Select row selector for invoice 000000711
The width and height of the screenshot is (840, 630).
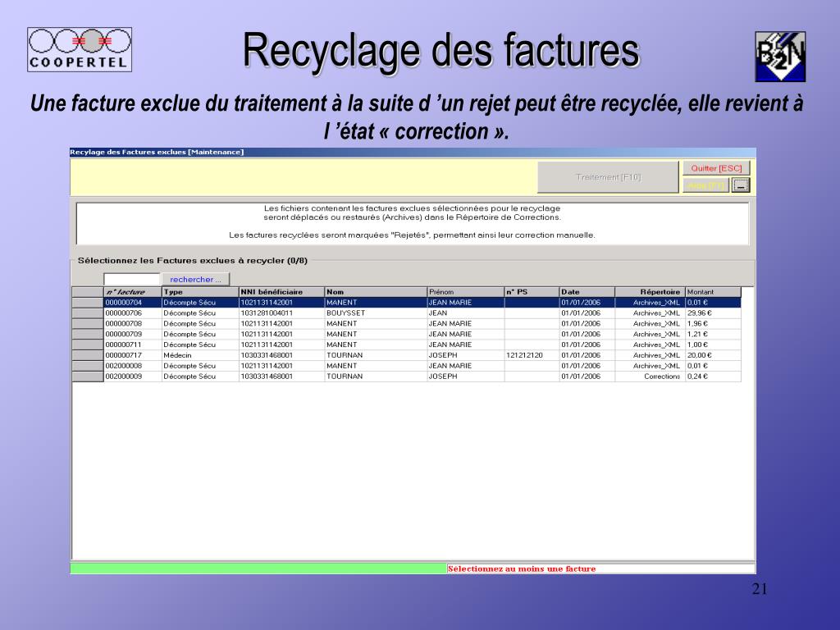tap(87, 345)
